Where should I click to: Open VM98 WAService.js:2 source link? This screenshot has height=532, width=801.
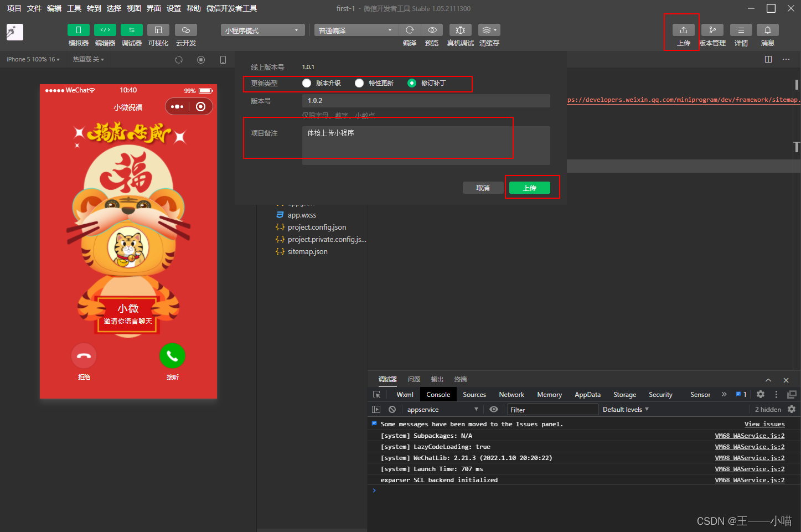coord(750,458)
